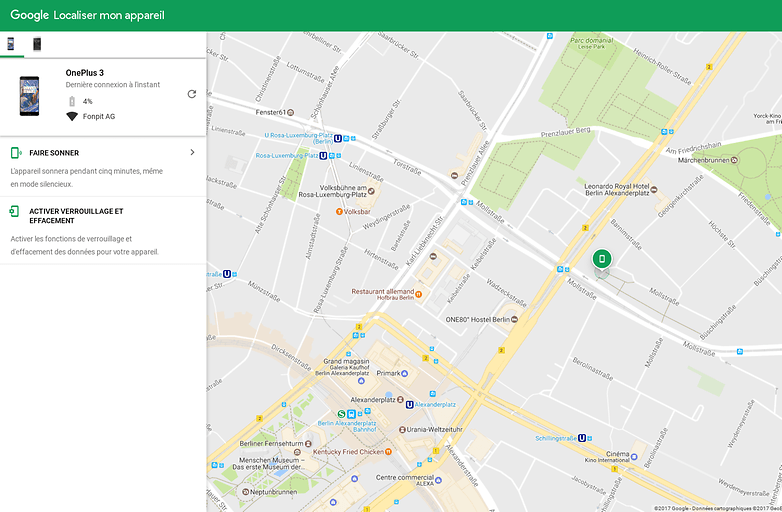
Task: Select the first device tab icon
Action: [10, 44]
